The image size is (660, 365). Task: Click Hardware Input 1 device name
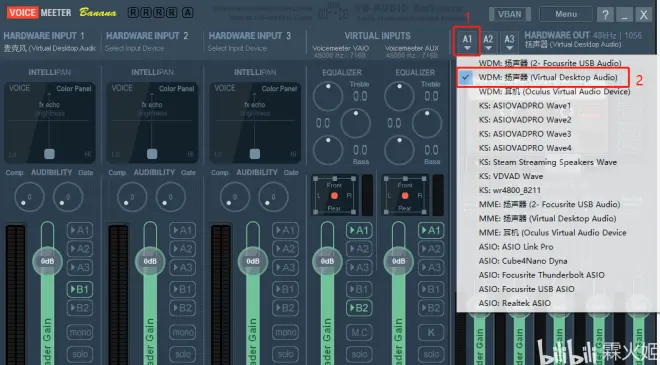pos(50,48)
